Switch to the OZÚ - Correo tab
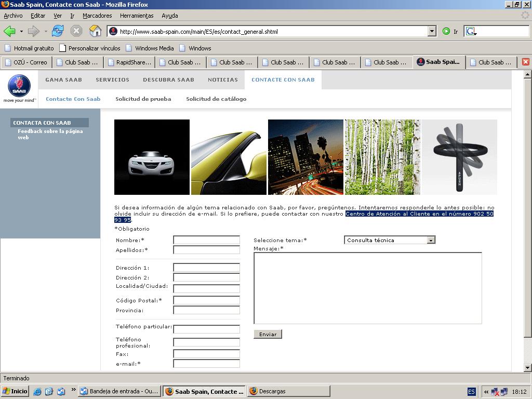 26,62
